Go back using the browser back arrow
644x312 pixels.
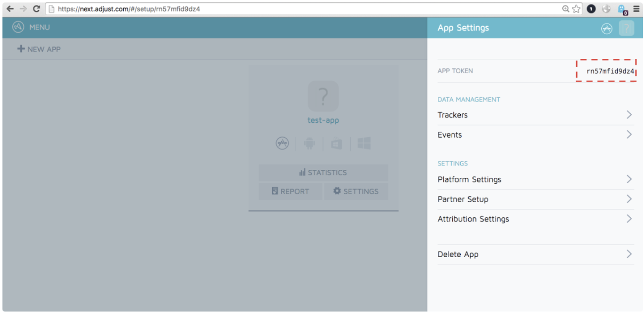(10, 9)
